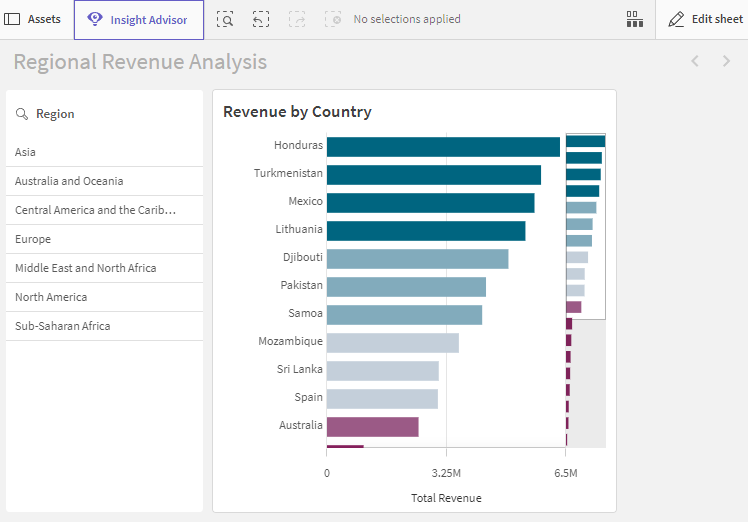Viewport: 748px width, 522px height.
Task: Clear all selections icon
Action: click(x=333, y=20)
